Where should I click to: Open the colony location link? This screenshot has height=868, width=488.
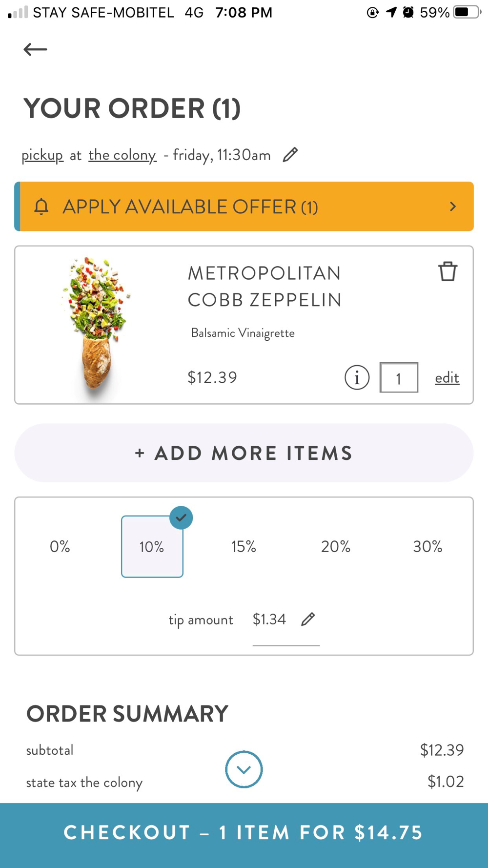click(x=122, y=155)
